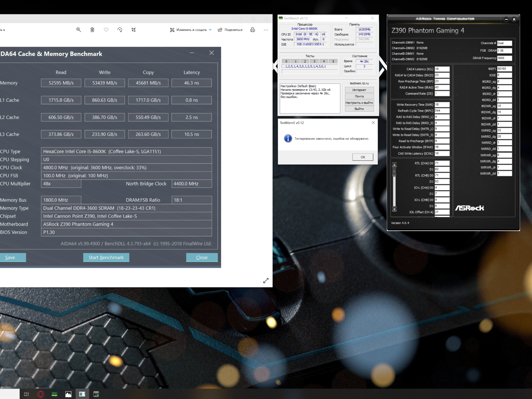Click the delete trash icon in Photos
The width and height of the screenshot is (532, 399).
(92, 30)
